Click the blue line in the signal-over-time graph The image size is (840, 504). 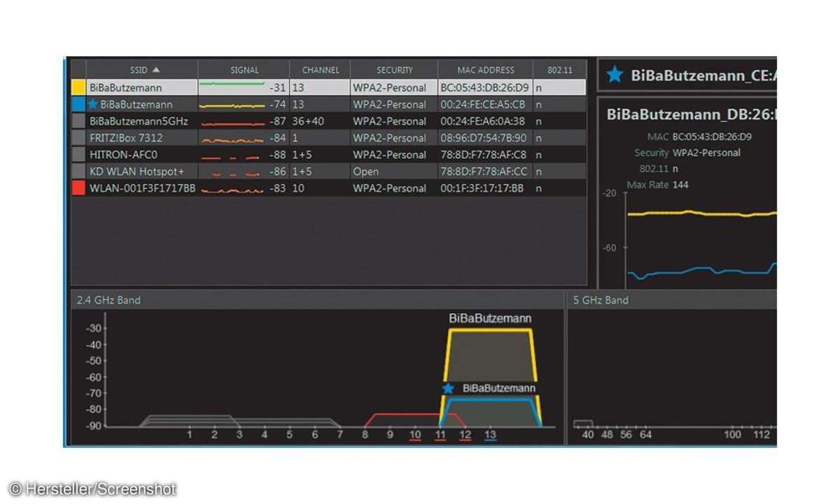pyautogui.click(x=702, y=270)
